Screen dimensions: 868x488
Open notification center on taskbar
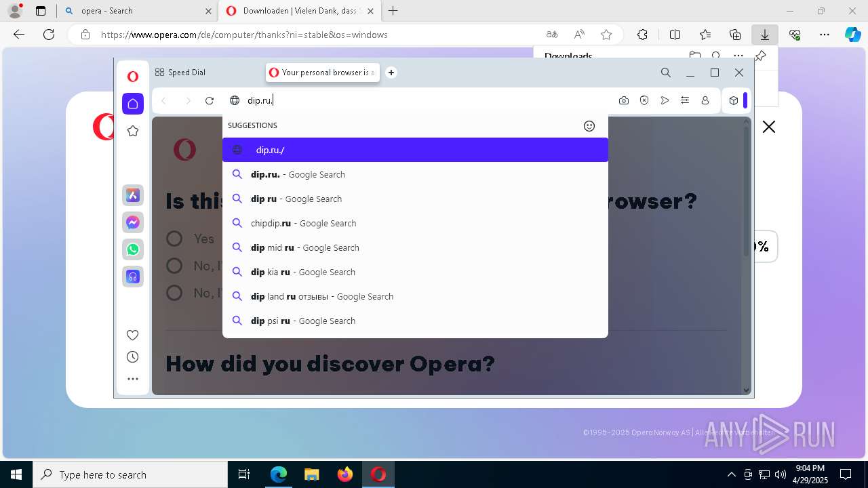pyautogui.click(x=846, y=474)
